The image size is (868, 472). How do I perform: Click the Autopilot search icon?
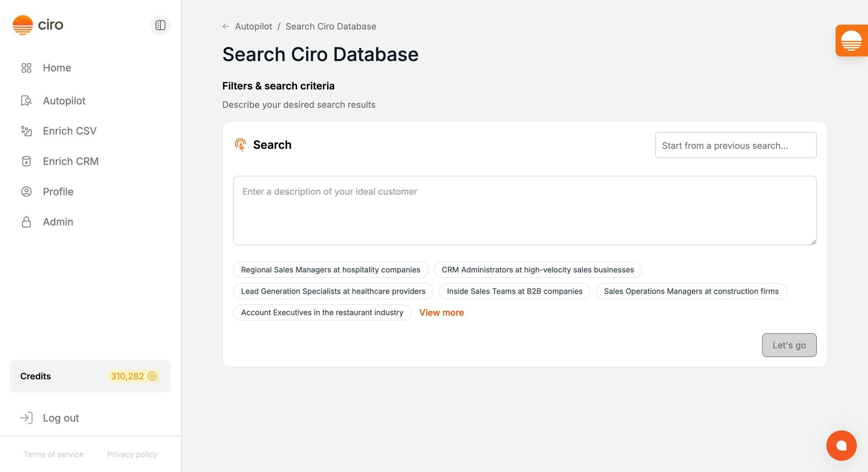pyautogui.click(x=26, y=101)
